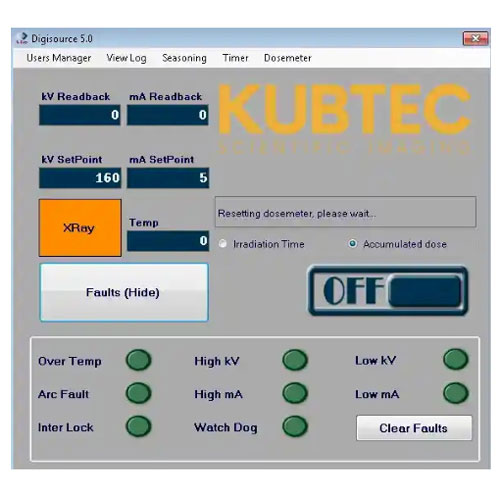
Task: Click the 'Low mA' label
Action: [x=377, y=394]
